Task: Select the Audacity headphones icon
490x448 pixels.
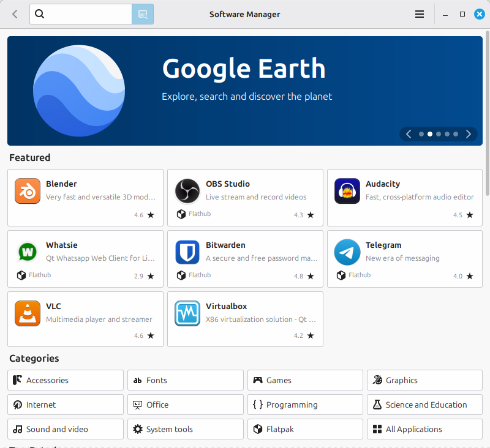Action: (x=347, y=191)
